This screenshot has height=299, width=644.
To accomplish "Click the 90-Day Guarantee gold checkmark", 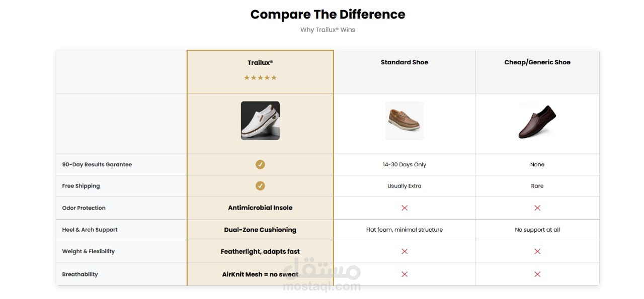I will point(260,164).
